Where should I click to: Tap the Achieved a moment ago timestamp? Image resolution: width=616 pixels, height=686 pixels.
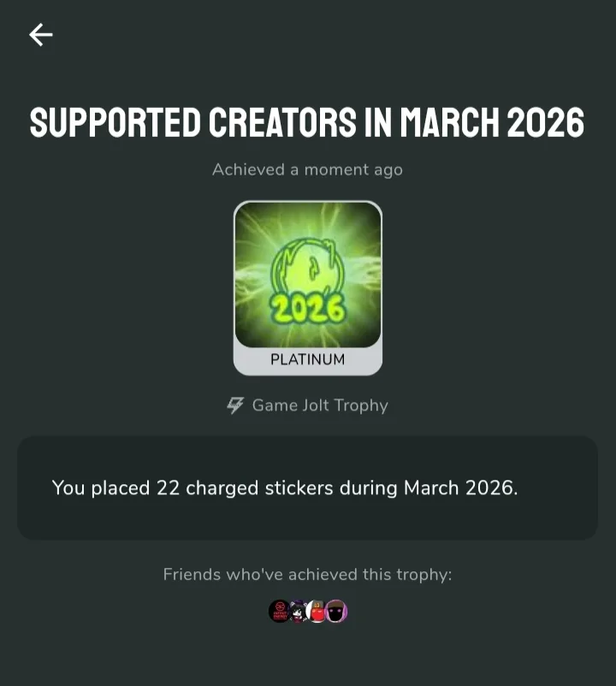coord(307,169)
